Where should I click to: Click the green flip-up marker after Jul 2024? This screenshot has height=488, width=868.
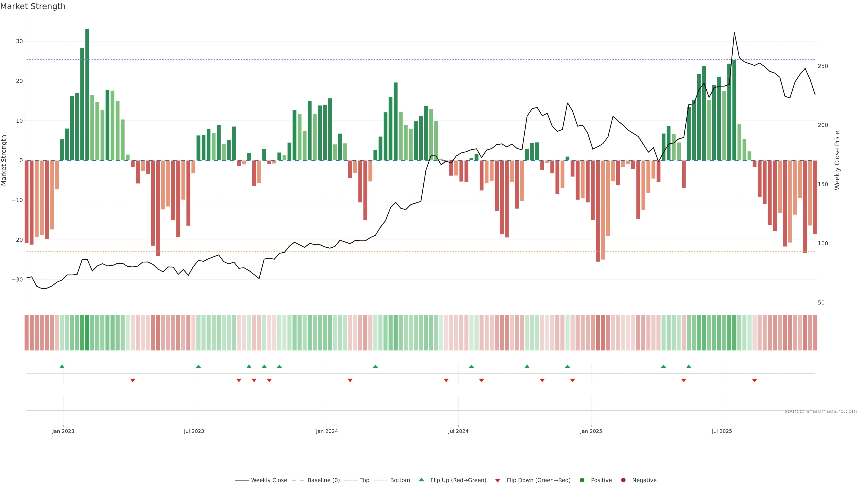click(471, 366)
